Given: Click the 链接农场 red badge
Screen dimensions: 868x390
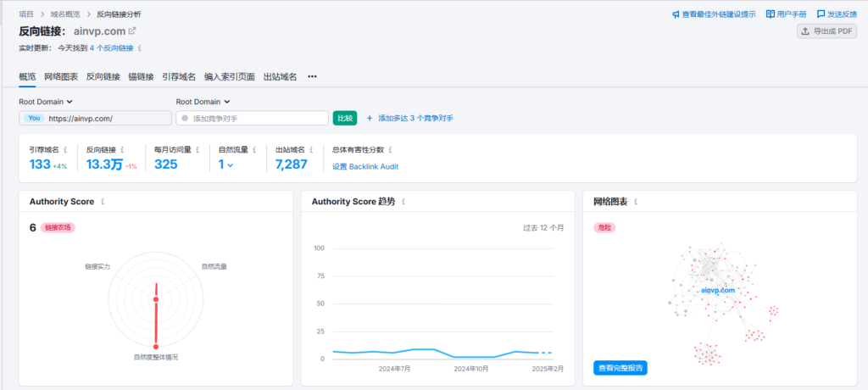Looking at the screenshot, I should [x=58, y=228].
